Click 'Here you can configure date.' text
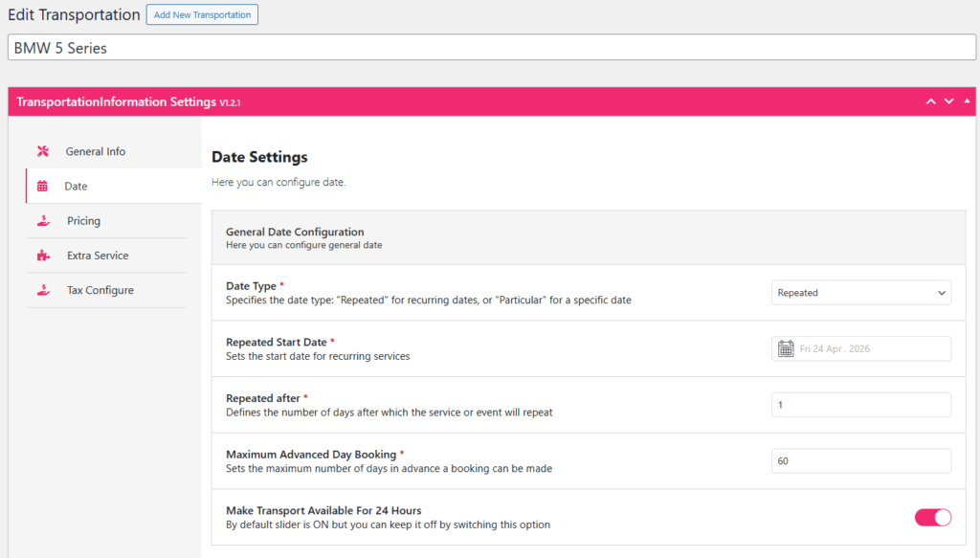The width and height of the screenshot is (980, 558). (278, 183)
